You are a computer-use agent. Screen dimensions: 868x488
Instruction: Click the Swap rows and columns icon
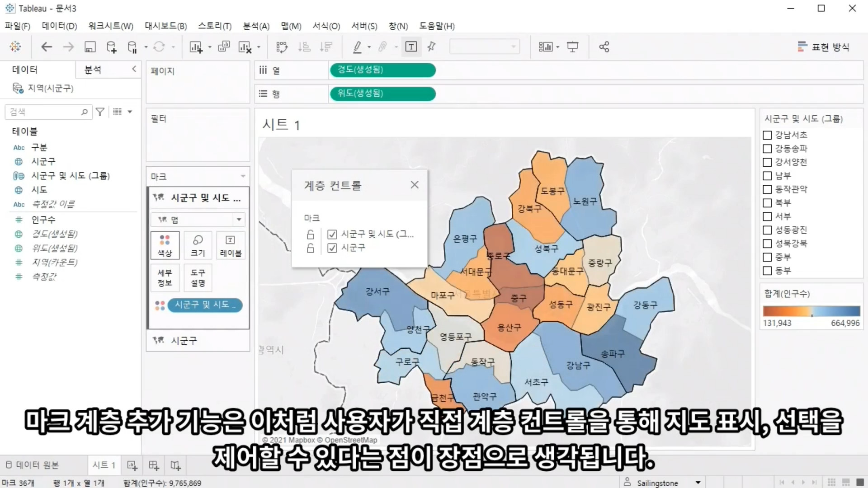[282, 47]
